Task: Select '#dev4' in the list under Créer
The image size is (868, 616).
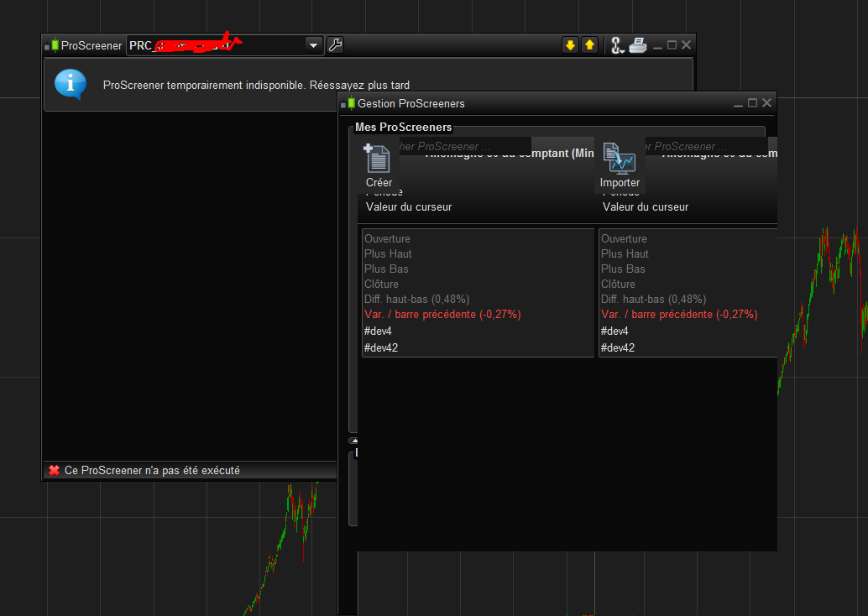Action: point(378,331)
